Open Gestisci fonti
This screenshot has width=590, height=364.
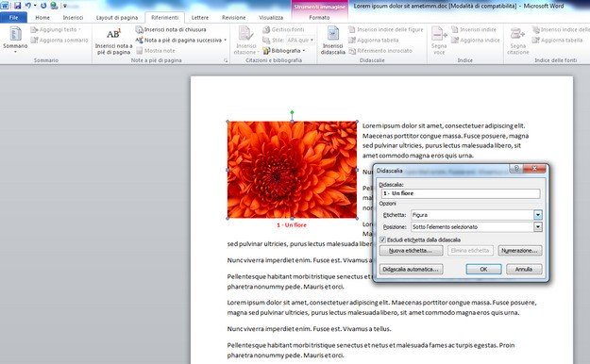tap(283, 29)
